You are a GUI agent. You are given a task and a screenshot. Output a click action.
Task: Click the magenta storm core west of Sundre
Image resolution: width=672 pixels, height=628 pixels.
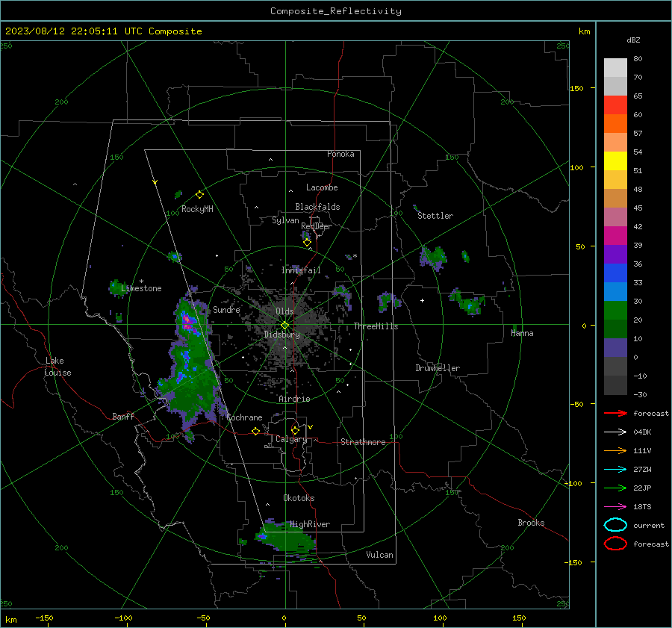point(187,323)
